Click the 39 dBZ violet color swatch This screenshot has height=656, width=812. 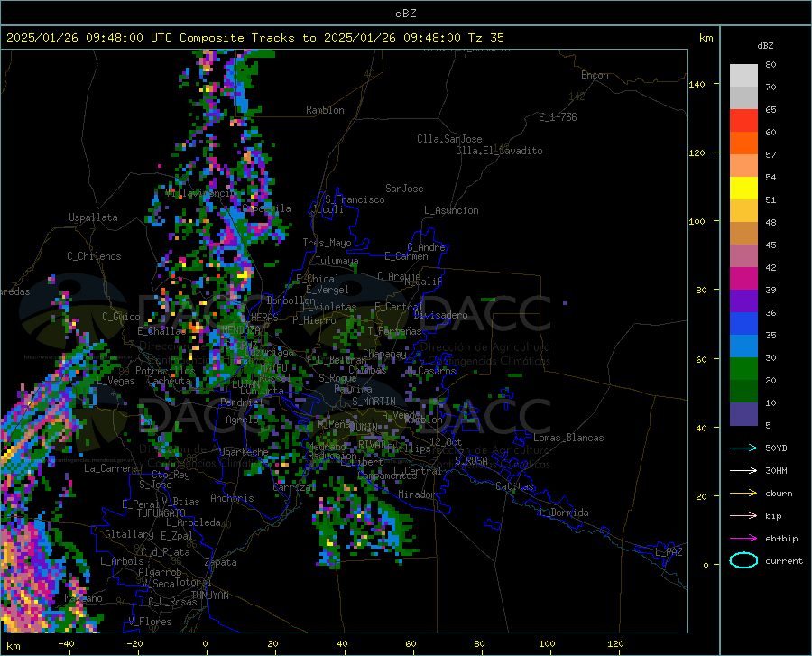coord(743,300)
